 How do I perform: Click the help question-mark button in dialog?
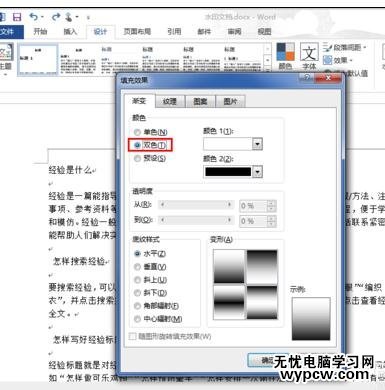(306, 78)
